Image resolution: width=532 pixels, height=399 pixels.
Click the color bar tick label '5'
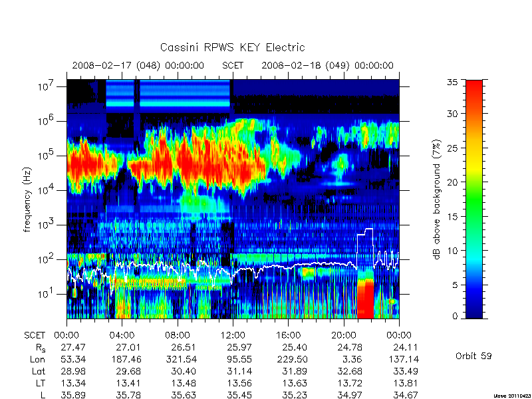pyautogui.click(x=455, y=285)
